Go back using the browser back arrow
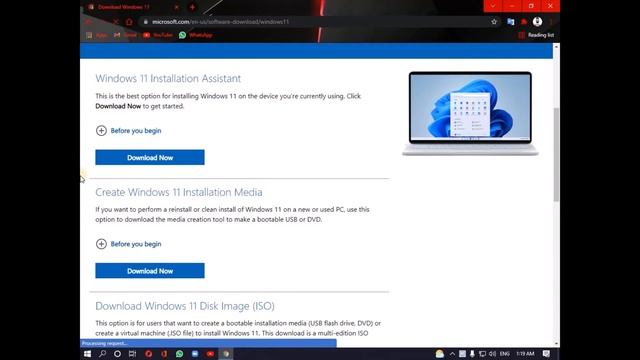Image resolution: width=640 pixels, height=360 pixels. [x=88, y=22]
